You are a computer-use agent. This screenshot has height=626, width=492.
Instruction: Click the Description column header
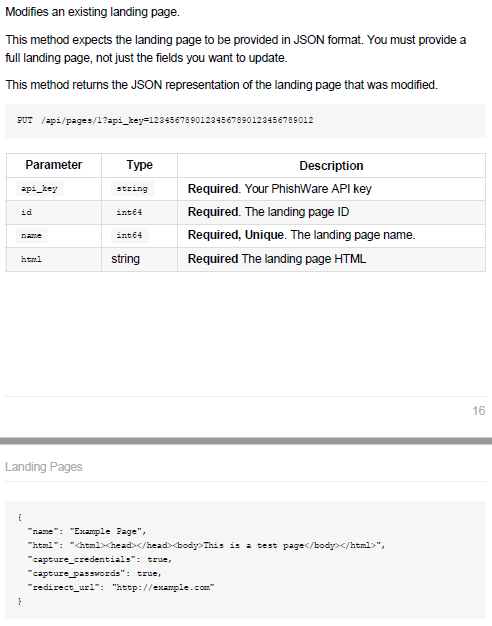coord(331,166)
